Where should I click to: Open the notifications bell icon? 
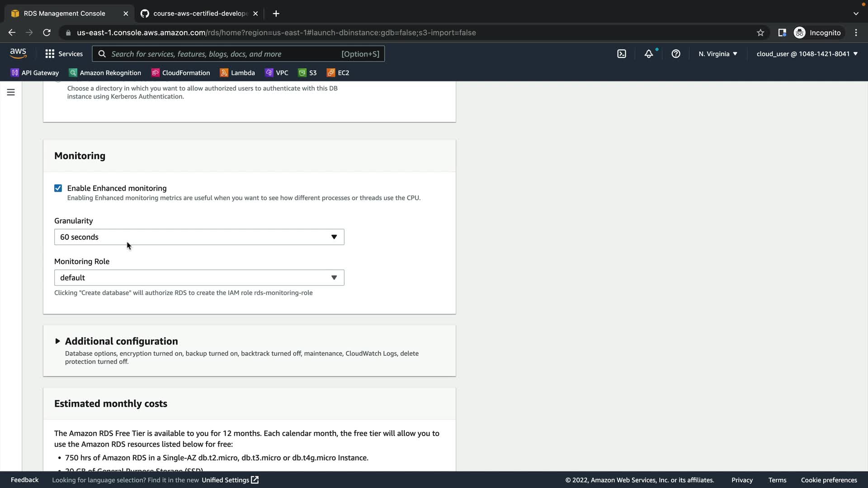(649, 54)
